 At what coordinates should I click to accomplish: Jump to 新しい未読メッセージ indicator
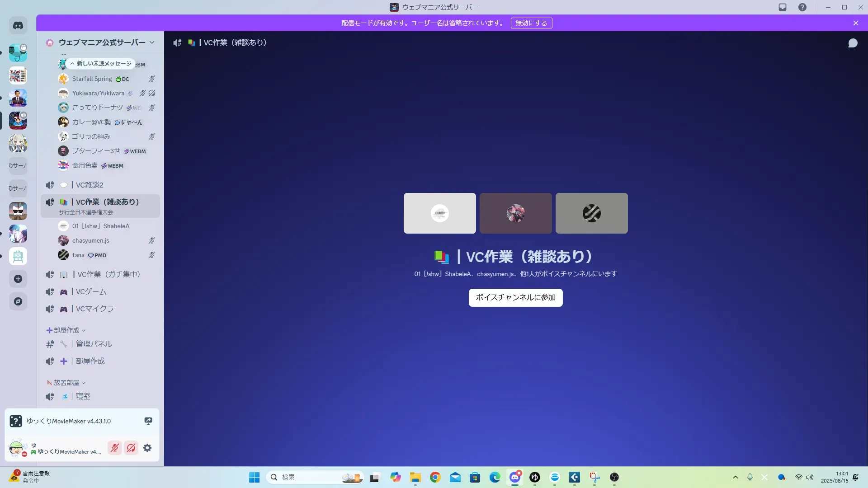(101, 64)
